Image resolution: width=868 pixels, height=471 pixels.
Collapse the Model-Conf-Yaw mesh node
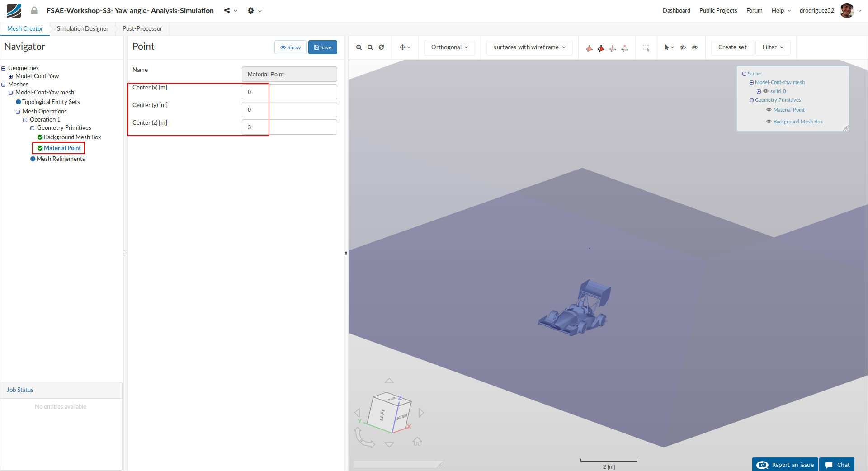(x=11, y=93)
